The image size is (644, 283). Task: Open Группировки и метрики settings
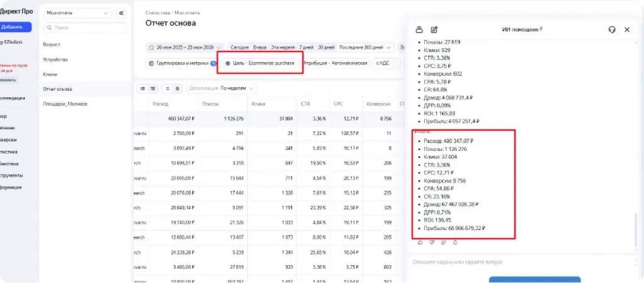click(182, 64)
